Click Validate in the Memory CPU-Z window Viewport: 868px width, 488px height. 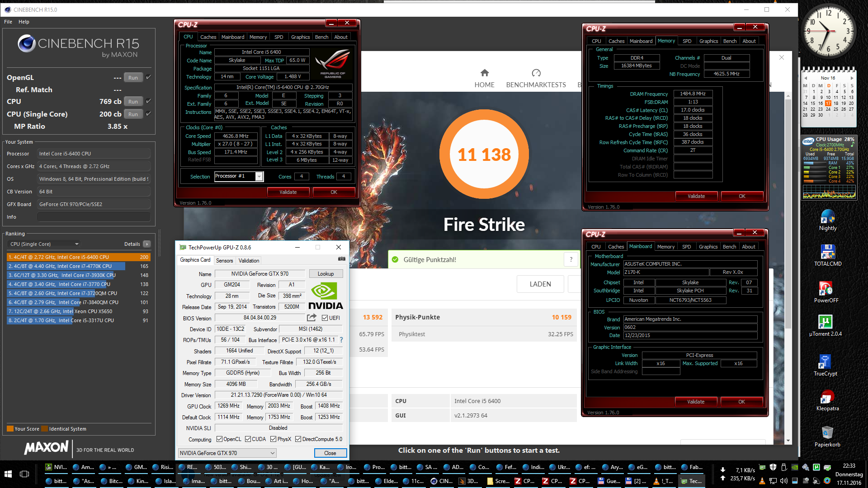click(x=696, y=196)
